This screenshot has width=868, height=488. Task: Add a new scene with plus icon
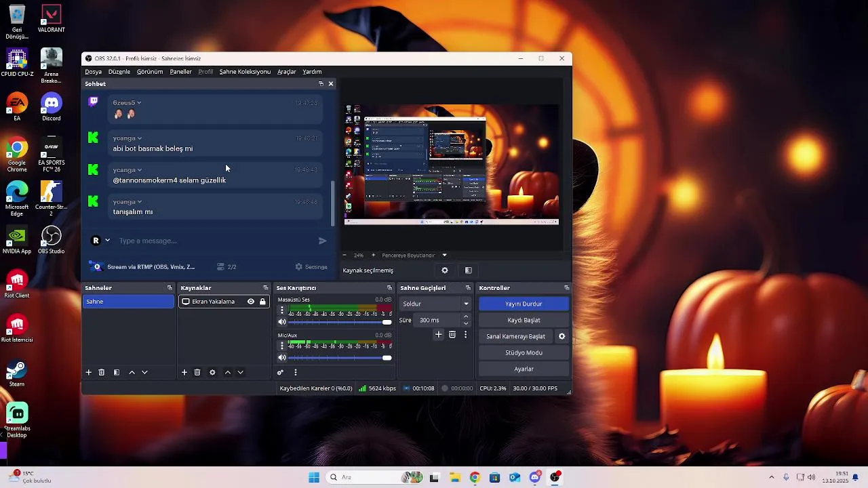pyautogui.click(x=88, y=372)
